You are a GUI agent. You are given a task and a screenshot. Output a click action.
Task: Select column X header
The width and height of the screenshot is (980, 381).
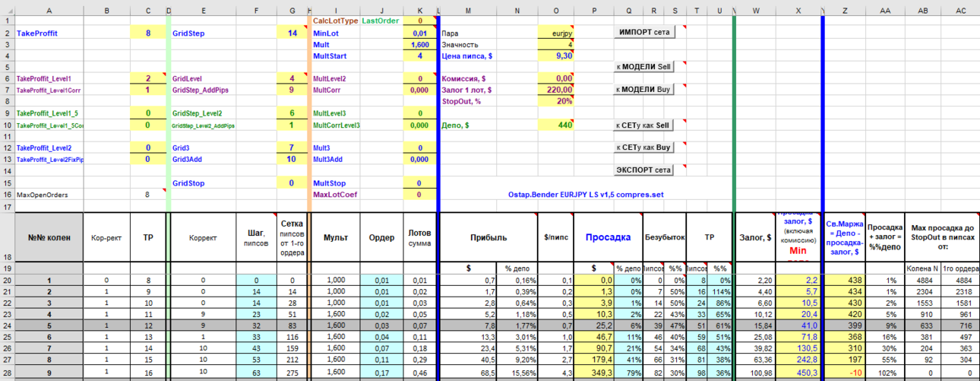pyautogui.click(x=798, y=11)
